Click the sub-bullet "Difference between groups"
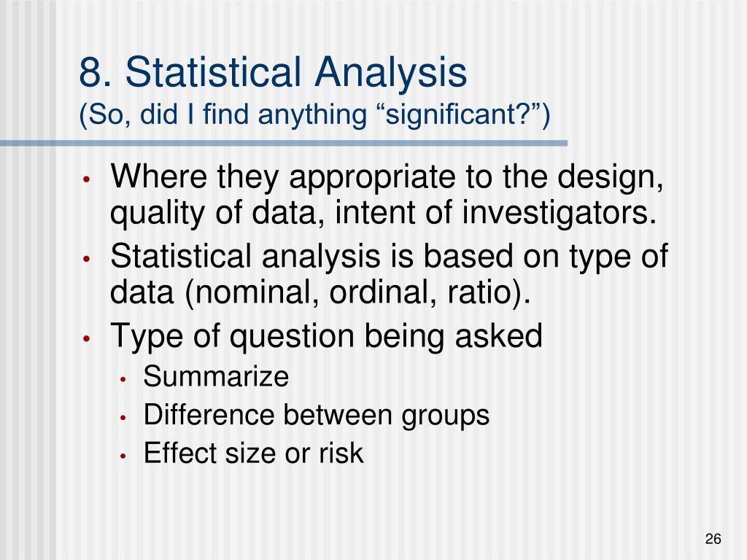Image resolution: width=747 pixels, height=560 pixels. [317, 415]
